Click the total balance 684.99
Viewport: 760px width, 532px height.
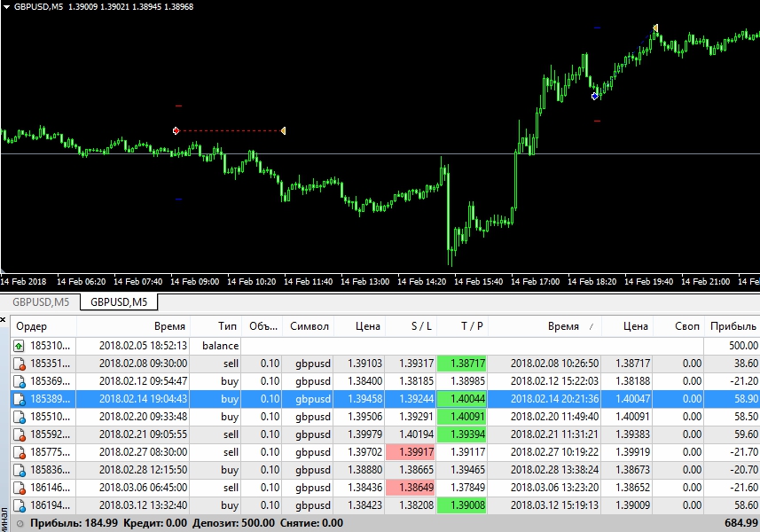tap(741, 523)
